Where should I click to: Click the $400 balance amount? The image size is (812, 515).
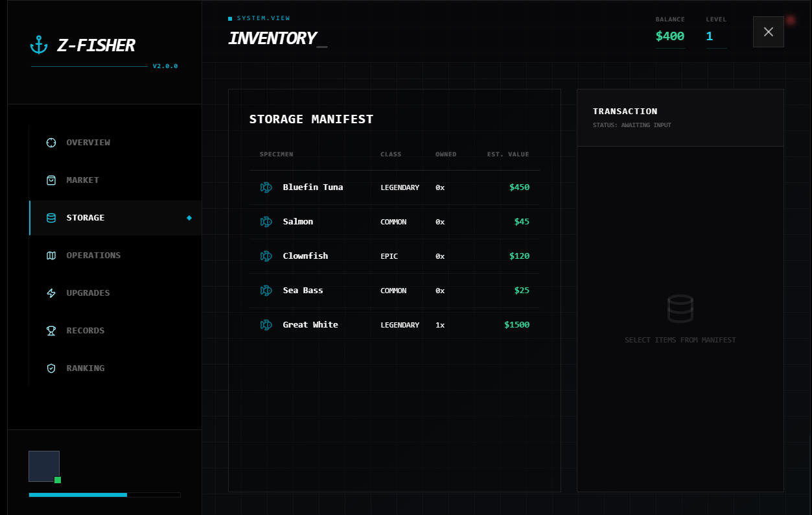coord(670,36)
